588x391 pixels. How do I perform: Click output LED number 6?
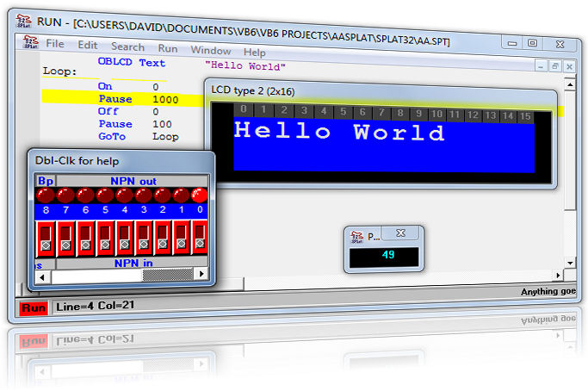[84, 195]
